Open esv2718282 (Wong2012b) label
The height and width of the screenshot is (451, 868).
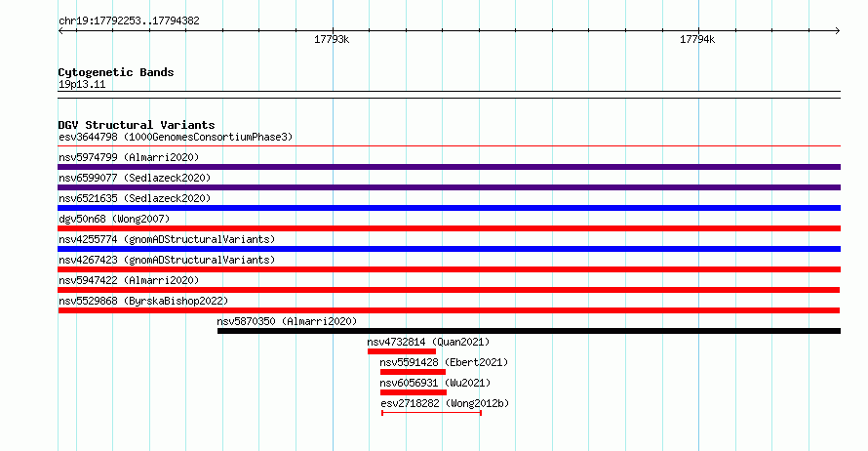pyautogui.click(x=445, y=403)
